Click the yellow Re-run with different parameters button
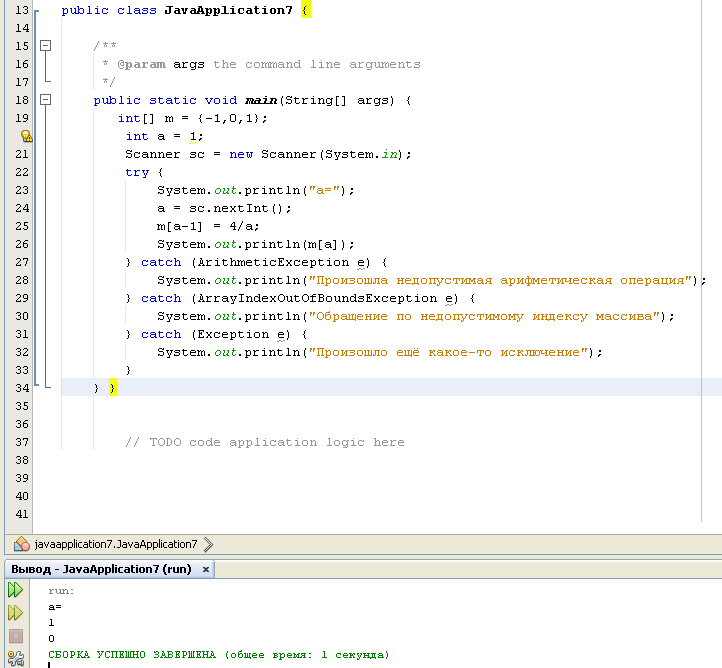 (15, 612)
